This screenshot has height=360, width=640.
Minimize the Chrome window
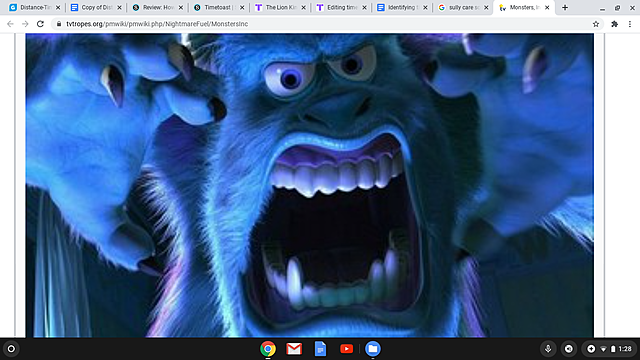[x=602, y=8]
